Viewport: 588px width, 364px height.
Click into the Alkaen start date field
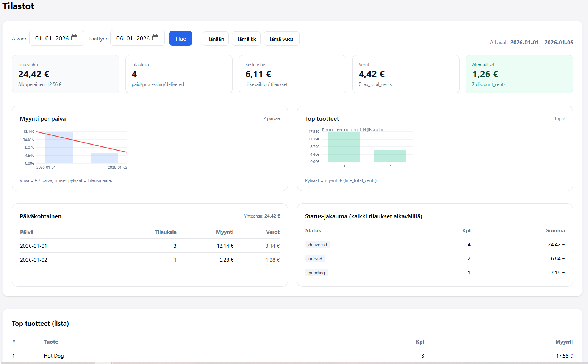click(52, 38)
